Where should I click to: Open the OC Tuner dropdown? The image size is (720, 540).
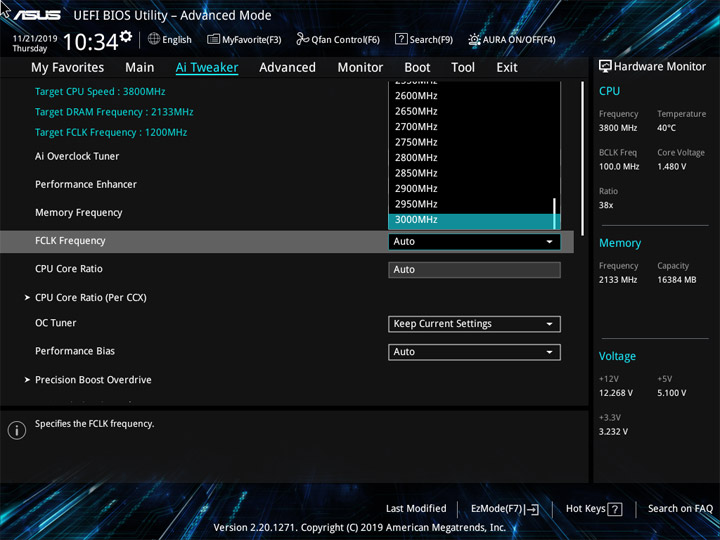point(474,324)
